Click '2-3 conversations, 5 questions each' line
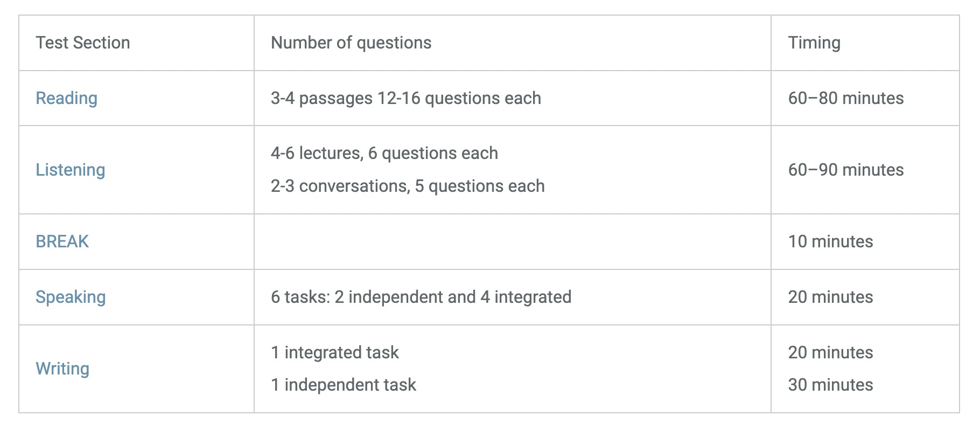Image resolution: width=980 pixels, height=430 pixels. pyautogui.click(x=408, y=186)
